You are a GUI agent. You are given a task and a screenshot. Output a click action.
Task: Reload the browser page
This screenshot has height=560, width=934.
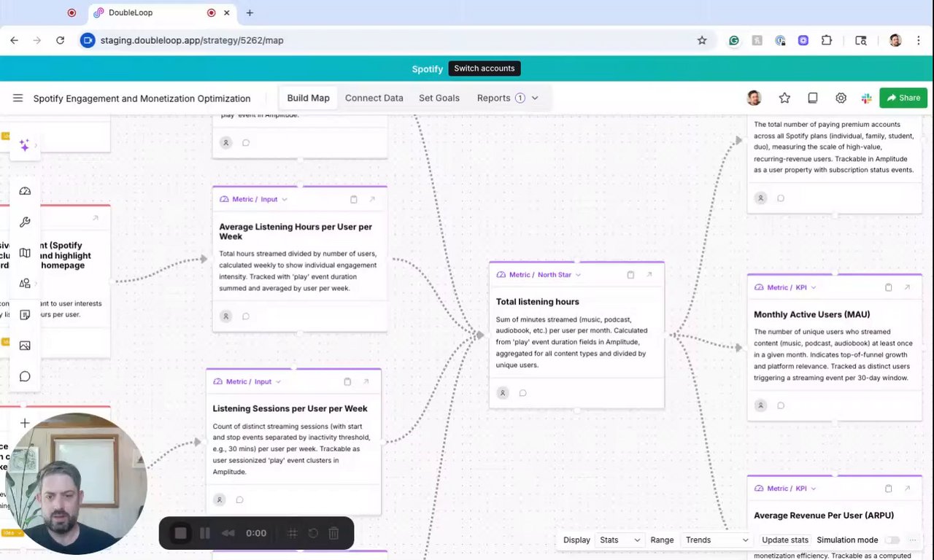(x=60, y=40)
